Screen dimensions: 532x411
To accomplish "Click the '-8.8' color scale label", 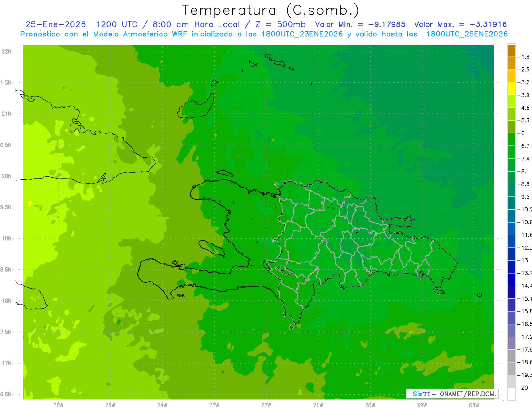I will (x=524, y=184).
